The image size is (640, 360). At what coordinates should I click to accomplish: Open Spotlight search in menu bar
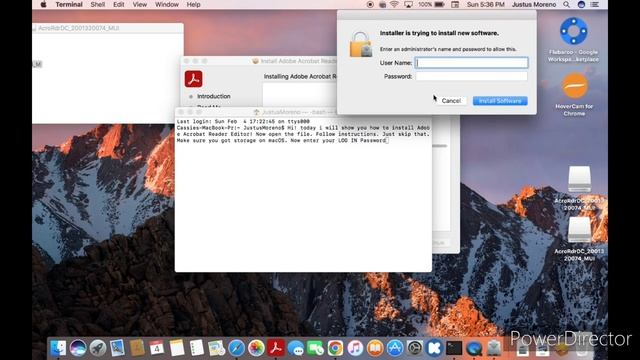click(x=567, y=4)
